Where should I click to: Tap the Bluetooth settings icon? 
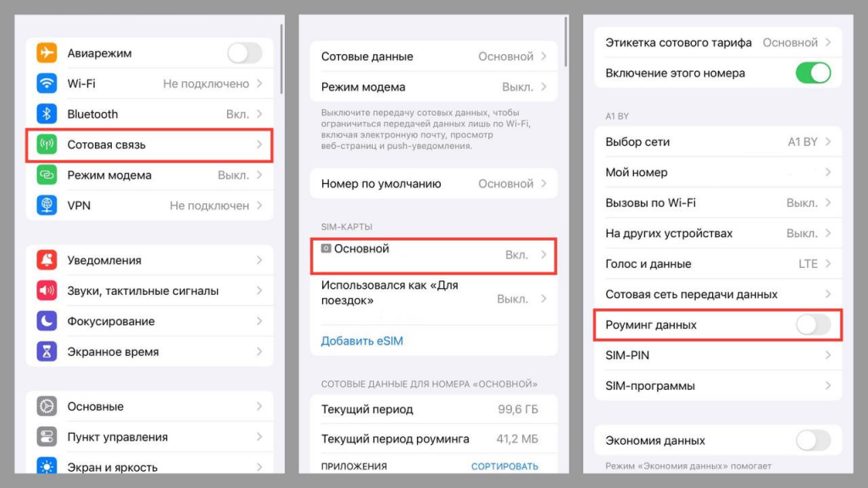[47, 114]
